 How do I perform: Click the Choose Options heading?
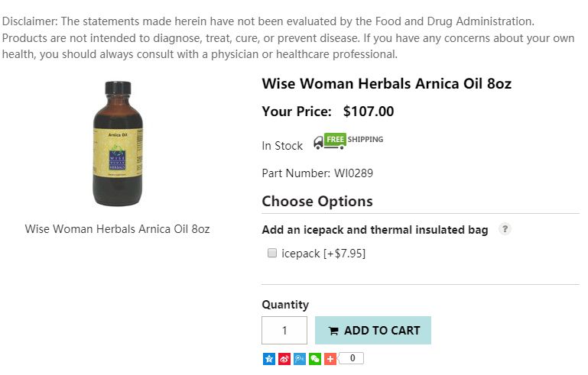coord(317,202)
